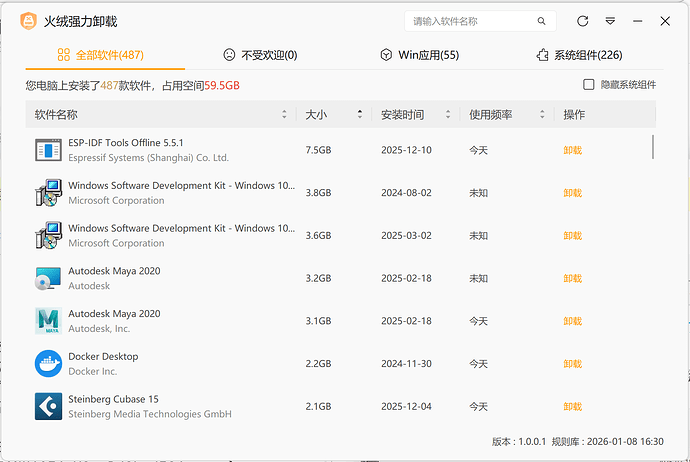Click the 2.2GB size cell
Screen dimensions: 690x462
[318, 363]
